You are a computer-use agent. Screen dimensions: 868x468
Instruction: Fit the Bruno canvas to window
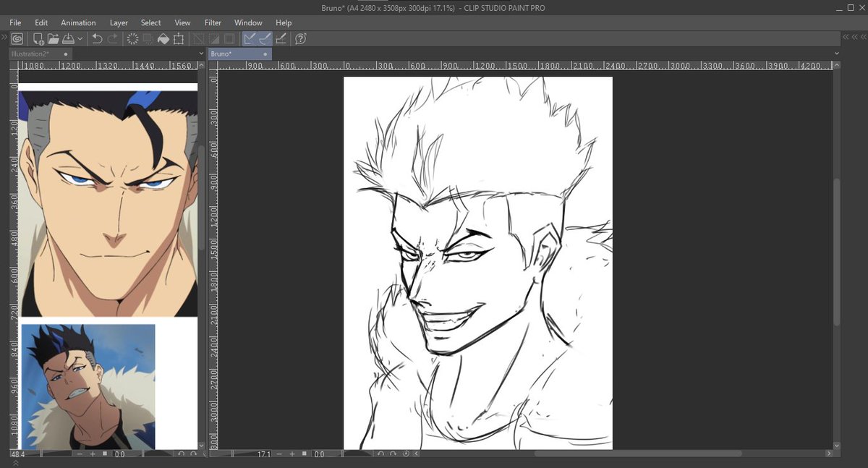point(305,454)
